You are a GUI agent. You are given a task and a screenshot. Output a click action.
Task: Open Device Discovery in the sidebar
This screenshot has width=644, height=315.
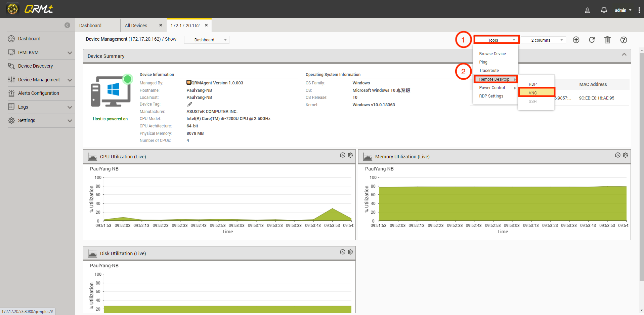pyautogui.click(x=36, y=66)
